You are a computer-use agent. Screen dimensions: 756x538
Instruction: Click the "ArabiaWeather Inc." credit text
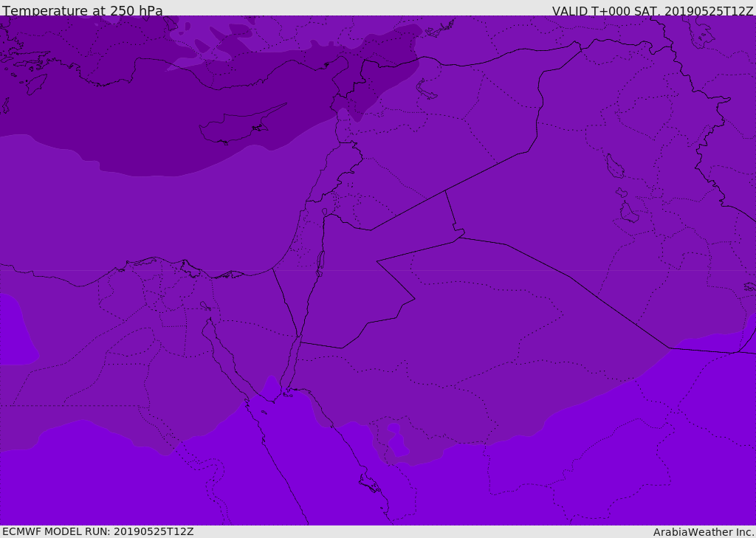pyautogui.click(x=704, y=532)
